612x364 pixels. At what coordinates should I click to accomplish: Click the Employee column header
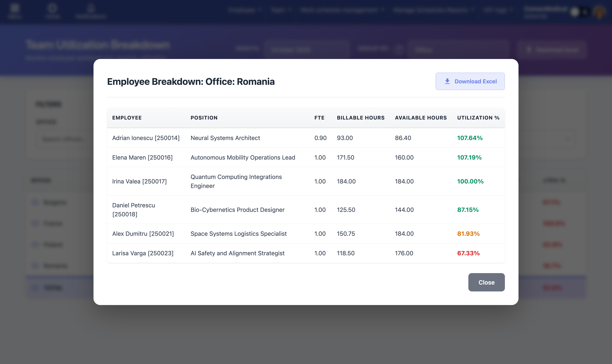pos(127,118)
